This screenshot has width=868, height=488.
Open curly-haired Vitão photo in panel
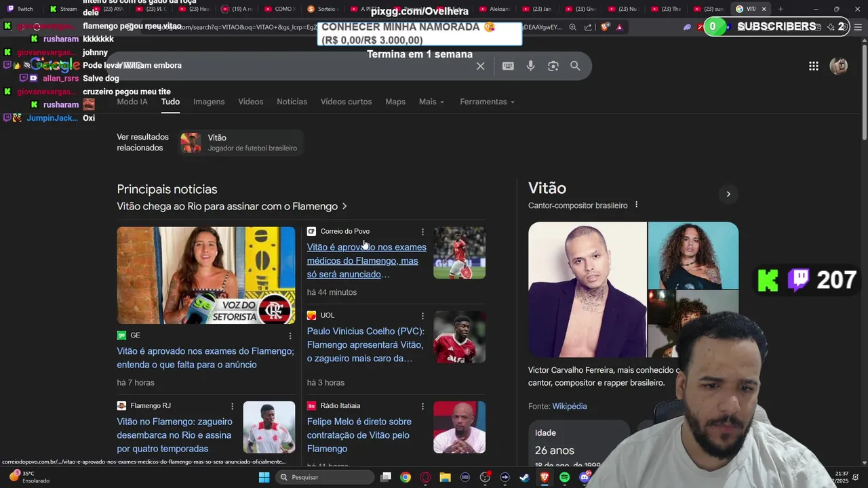[693, 256]
